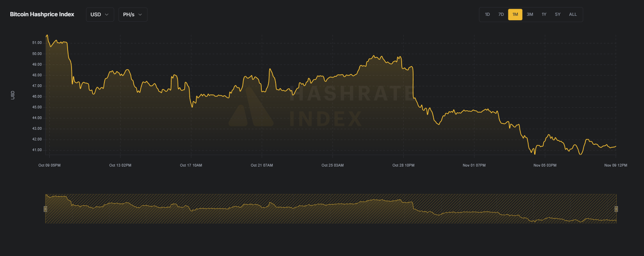Viewport: 644px width, 256px height.
Task: Click the Oct 28 10PM price drop on chart
Action: (x=413, y=83)
